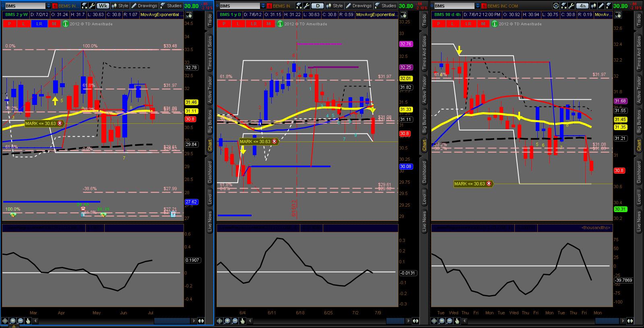The height and width of the screenshot is (328, 644).
Task: Click the time scrollbar thumb under weekly chart
Action: pyautogui.click(x=172, y=321)
